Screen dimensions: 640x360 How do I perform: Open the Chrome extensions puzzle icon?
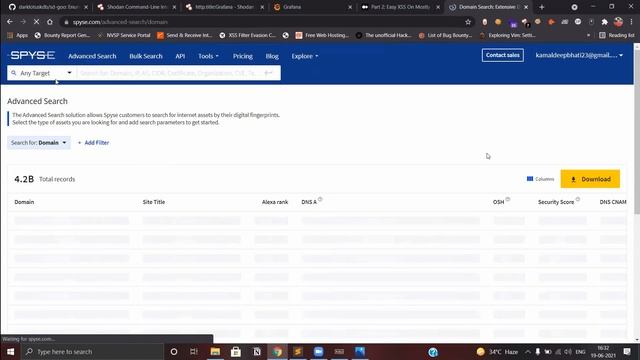coord(604,22)
